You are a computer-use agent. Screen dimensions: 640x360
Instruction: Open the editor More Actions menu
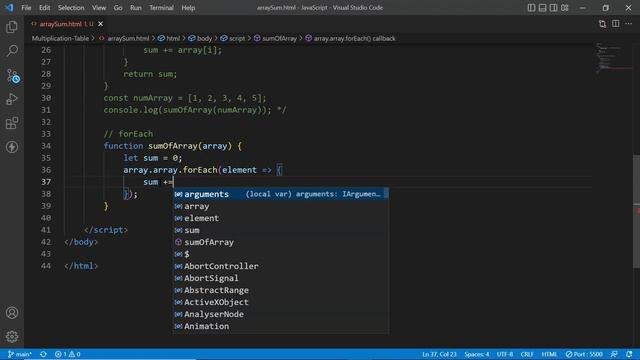coord(629,24)
